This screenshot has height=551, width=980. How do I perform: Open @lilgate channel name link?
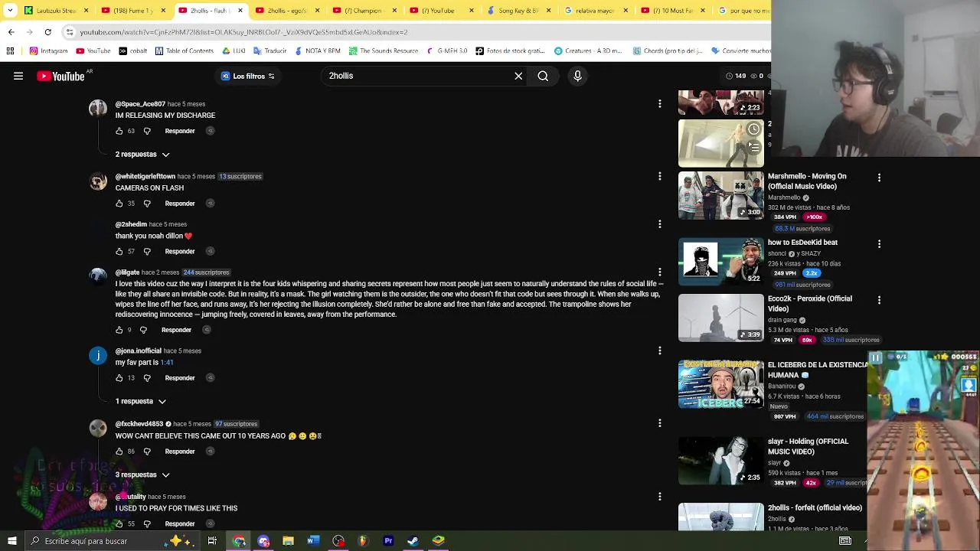[x=128, y=272]
